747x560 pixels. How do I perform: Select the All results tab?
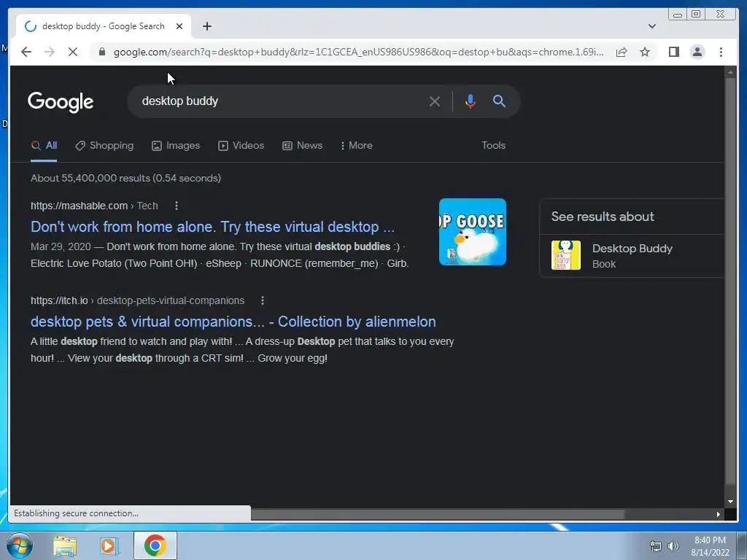click(x=44, y=146)
